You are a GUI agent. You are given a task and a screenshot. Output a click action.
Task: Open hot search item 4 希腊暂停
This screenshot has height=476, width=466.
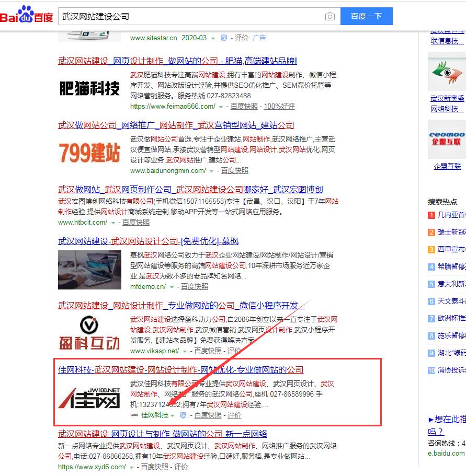pyautogui.click(x=451, y=267)
